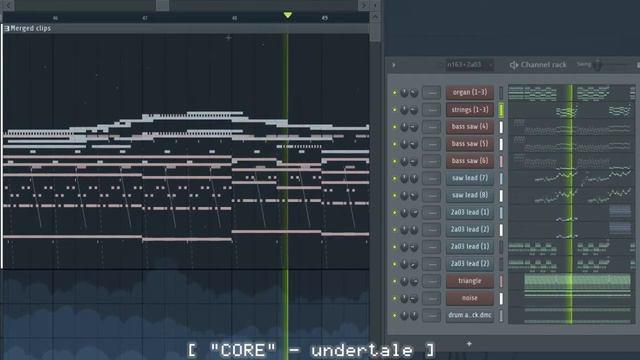640x360 pixels.
Task: Open the bass saw (4) mixer track selector
Action: 431,127
